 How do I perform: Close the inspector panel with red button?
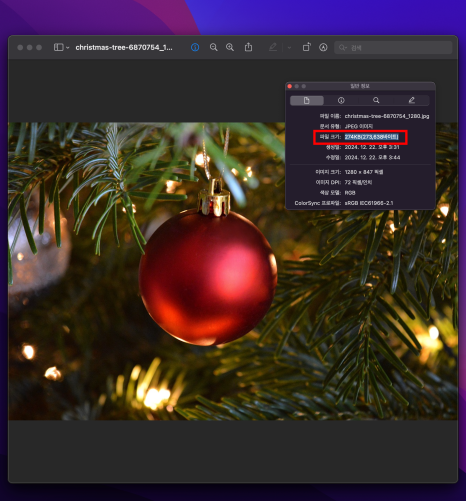[x=290, y=86]
